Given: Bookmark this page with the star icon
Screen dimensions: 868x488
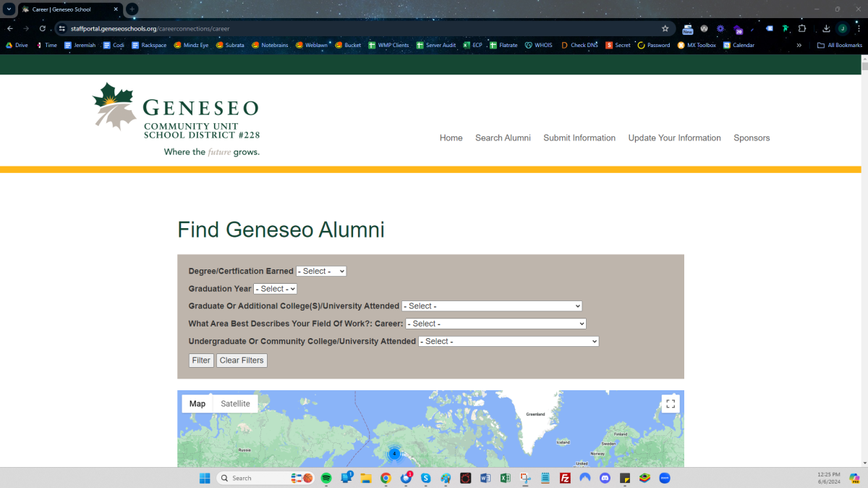Looking at the screenshot, I should click(665, 28).
